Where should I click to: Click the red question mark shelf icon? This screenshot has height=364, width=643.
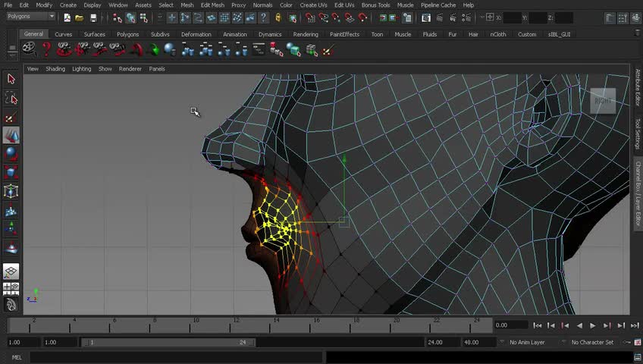point(46,49)
